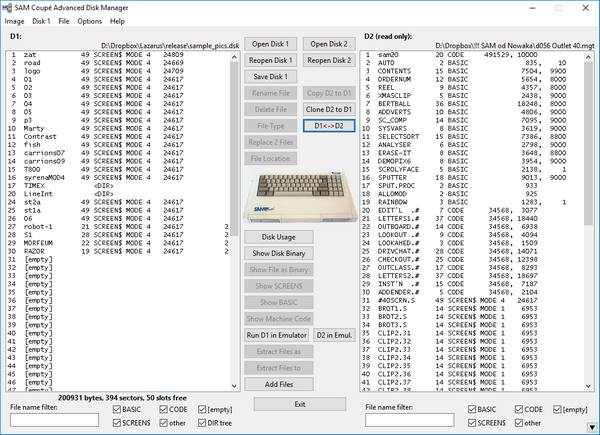Swap disks with D1<->D2 button
Screen dimensions: 600x435
(x=329, y=126)
